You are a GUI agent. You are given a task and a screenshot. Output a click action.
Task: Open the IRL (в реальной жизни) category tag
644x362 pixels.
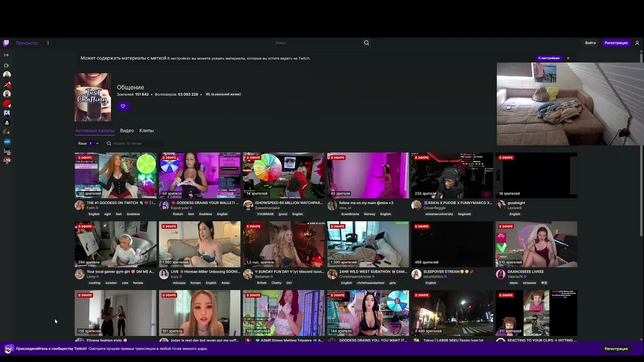[223, 95]
